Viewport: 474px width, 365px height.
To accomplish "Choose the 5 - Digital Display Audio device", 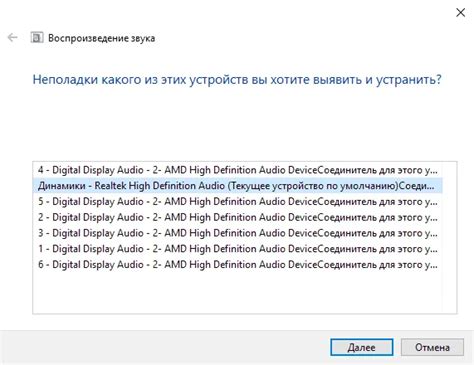I will click(x=238, y=201).
